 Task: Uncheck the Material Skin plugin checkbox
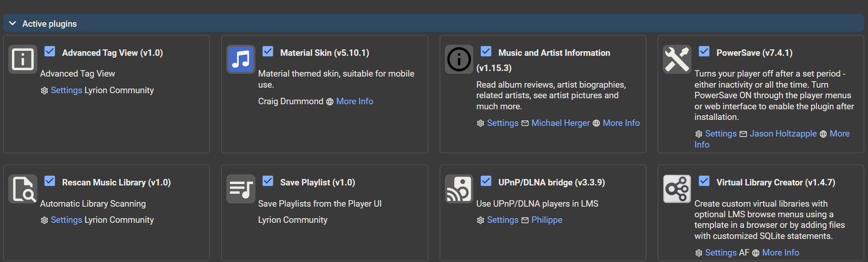click(268, 51)
